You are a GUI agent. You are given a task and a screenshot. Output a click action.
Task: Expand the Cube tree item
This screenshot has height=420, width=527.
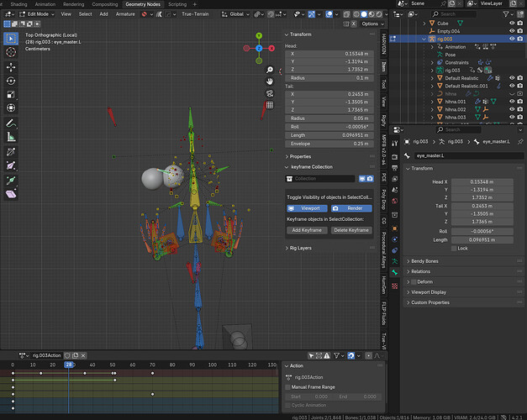[424, 24]
